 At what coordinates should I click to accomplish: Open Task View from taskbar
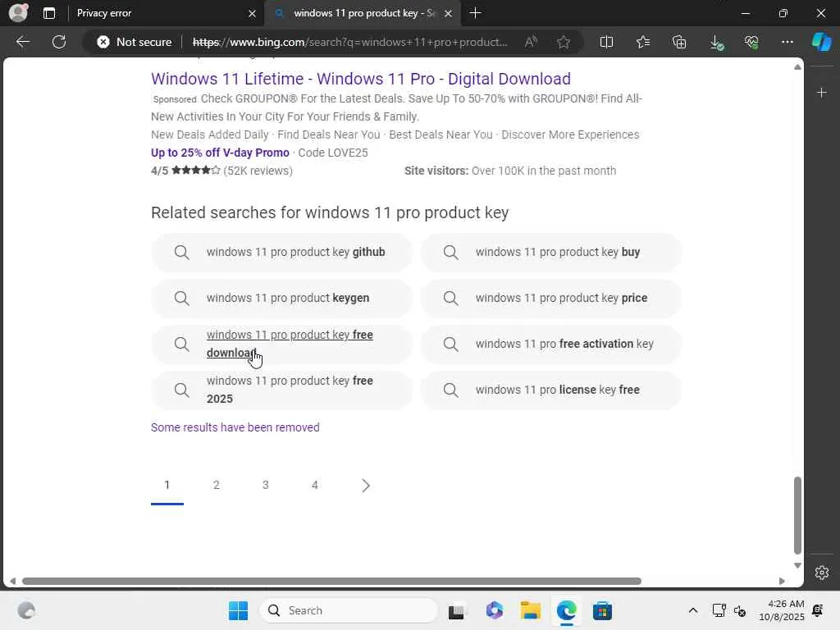[456, 610]
